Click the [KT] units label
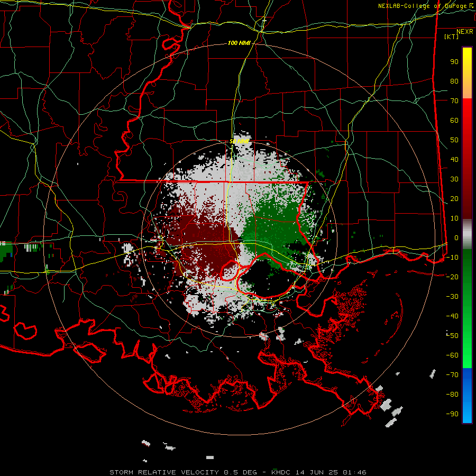Viewport: 476px width, 476px height. [452, 36]
